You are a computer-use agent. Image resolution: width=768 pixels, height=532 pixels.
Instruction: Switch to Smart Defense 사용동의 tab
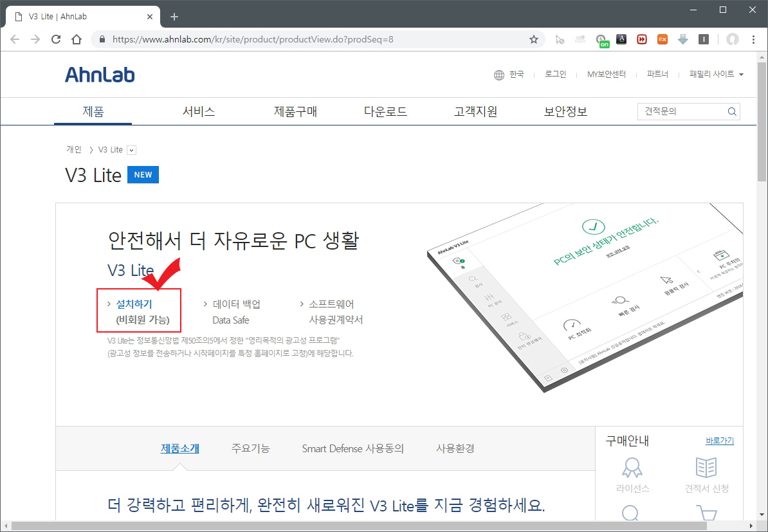pos(352,448)
